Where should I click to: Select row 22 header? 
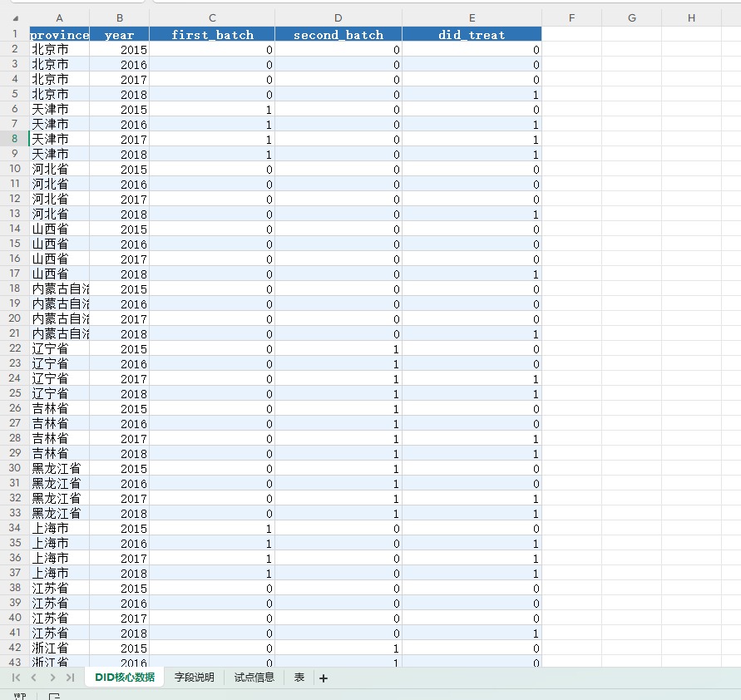point(15,348)
